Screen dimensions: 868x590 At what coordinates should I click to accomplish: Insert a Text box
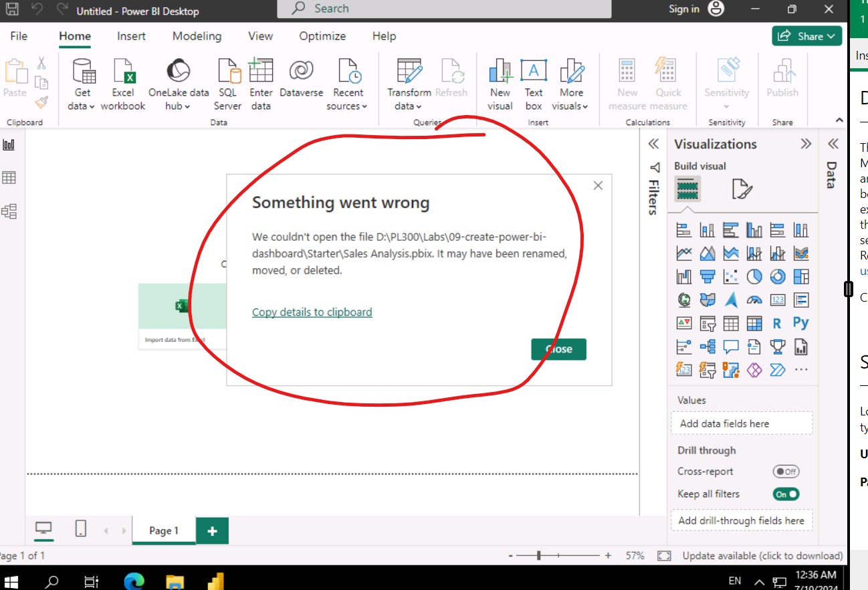coord(534,84)
